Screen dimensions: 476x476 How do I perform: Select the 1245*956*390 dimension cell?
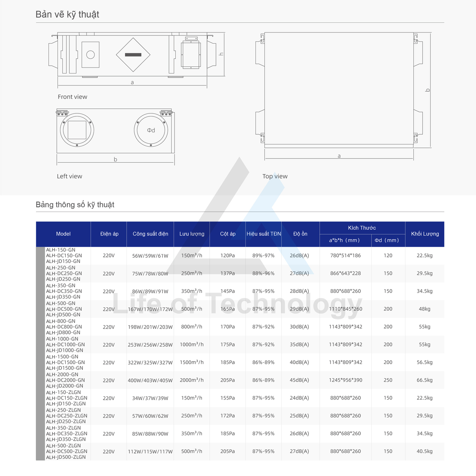pyautogui.click(x=345, y=380)
